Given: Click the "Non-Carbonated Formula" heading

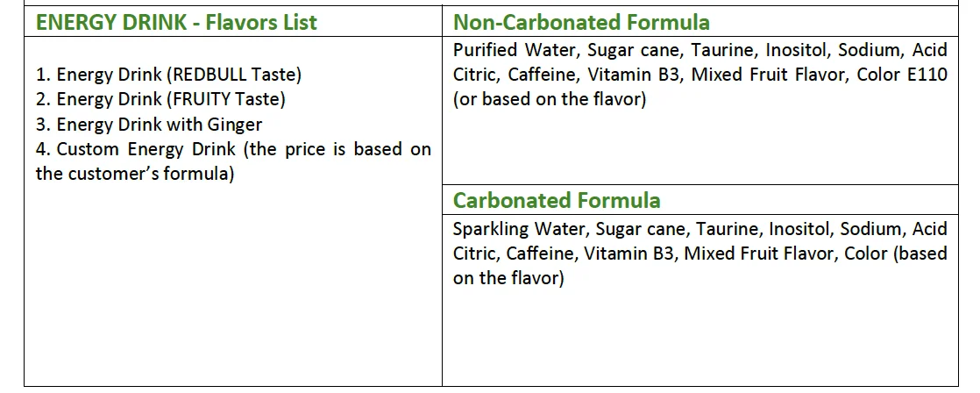Looking at the screenshot, I should point(581,21).
